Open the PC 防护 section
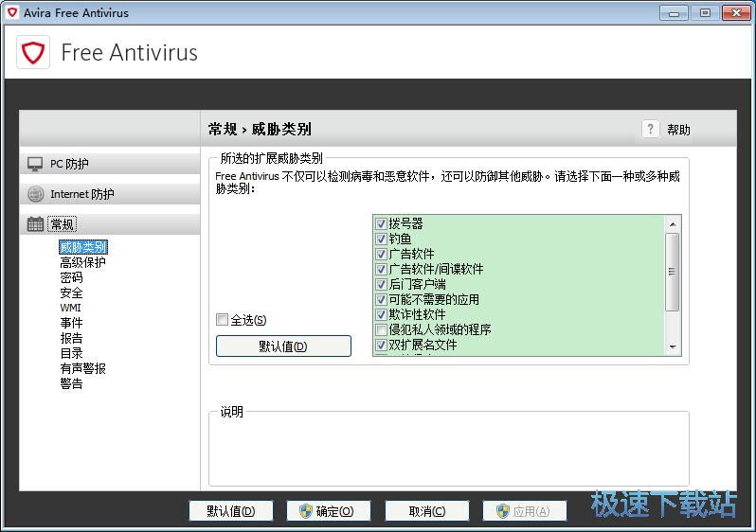The width and height of the screenshot is (756, 532). 110,164
